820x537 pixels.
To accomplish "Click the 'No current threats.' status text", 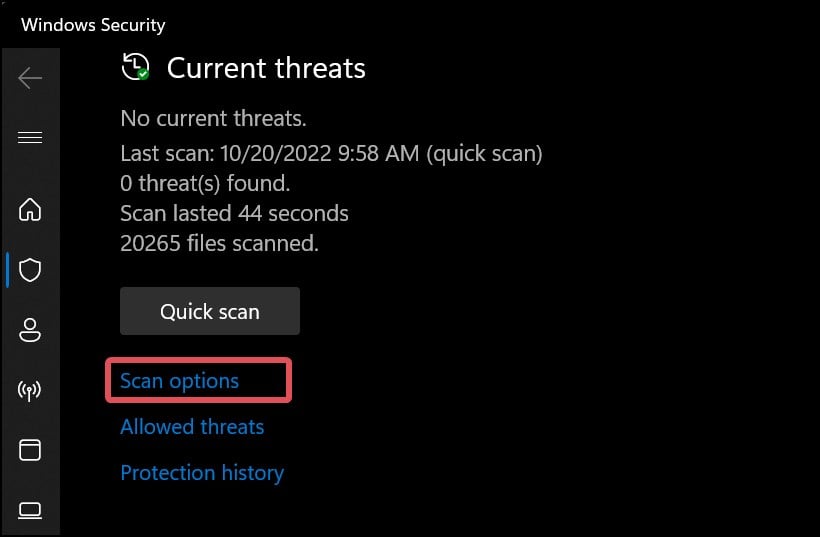I will click(x=213, y=119).
